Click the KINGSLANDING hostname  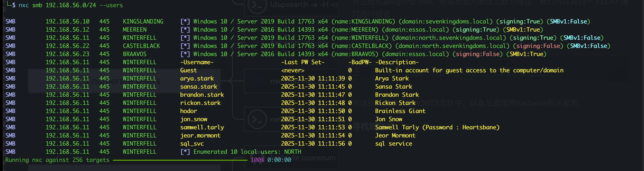(x=143, y=22)
